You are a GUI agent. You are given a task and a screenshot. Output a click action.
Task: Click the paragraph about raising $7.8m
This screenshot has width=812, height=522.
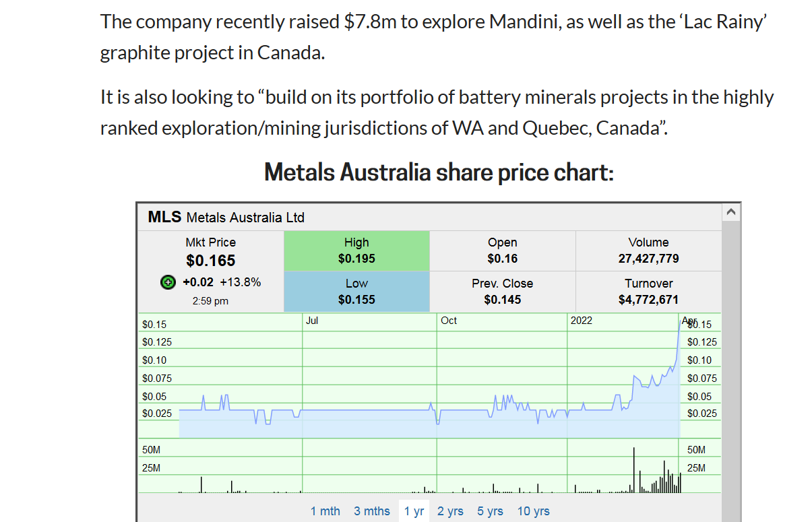435,36
